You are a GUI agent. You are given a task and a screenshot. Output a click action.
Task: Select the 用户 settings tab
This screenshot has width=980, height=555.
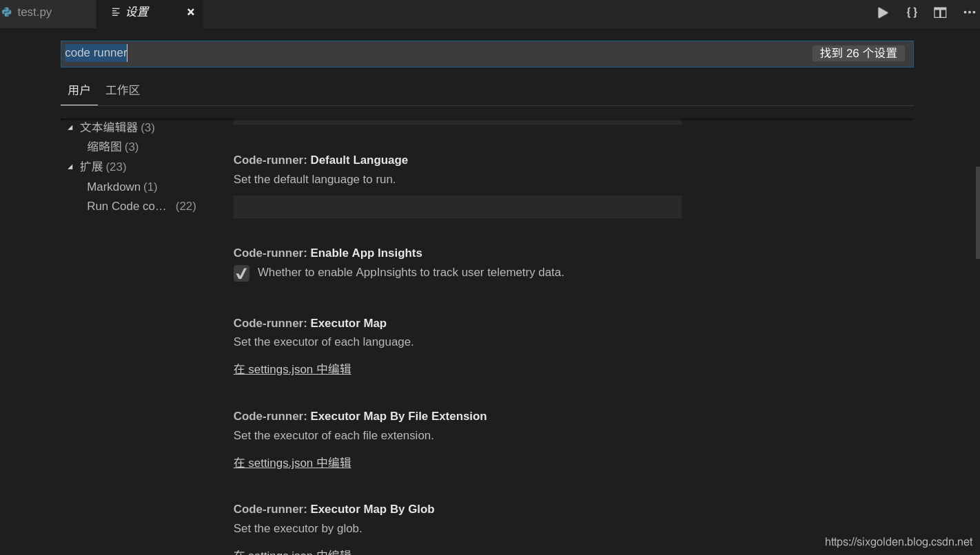coord(79,90)
